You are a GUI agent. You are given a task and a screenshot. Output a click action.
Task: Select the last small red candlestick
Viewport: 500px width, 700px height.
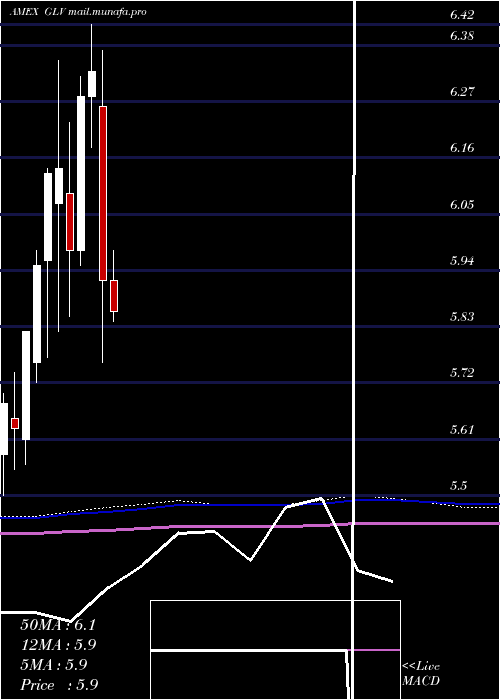(x=114, y=296)
